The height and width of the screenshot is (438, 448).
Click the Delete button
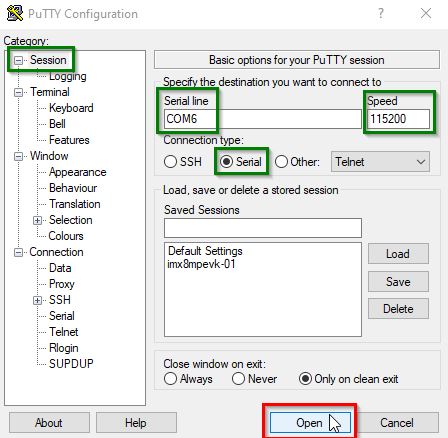click(x=398, y=309)
